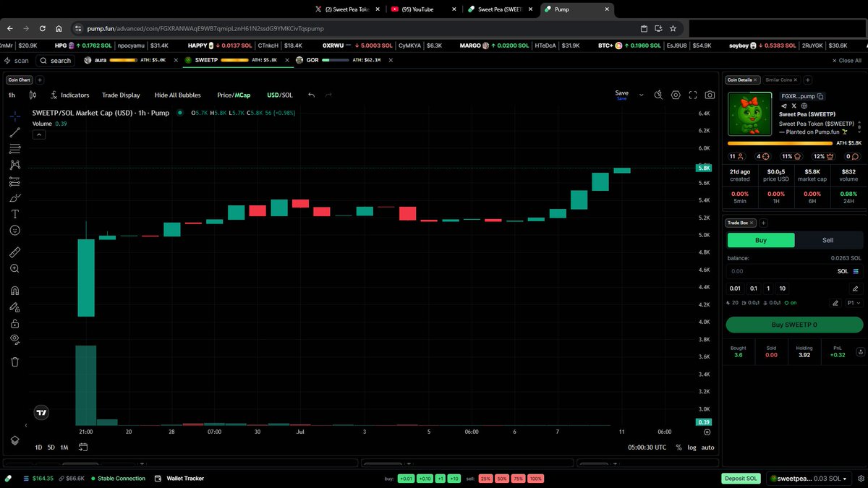Open the emoji icons tool
Viewport: 868px width, 488px height.
point(14,230)
